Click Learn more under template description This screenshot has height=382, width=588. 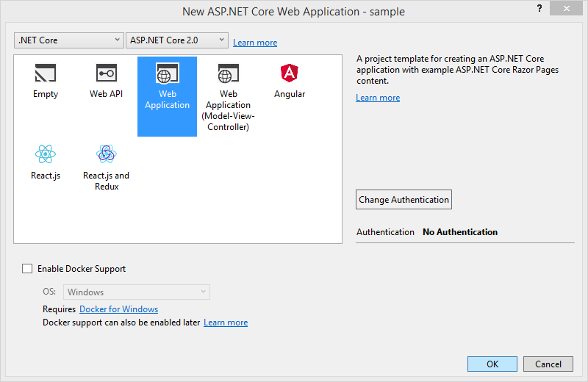coord(378,98)
